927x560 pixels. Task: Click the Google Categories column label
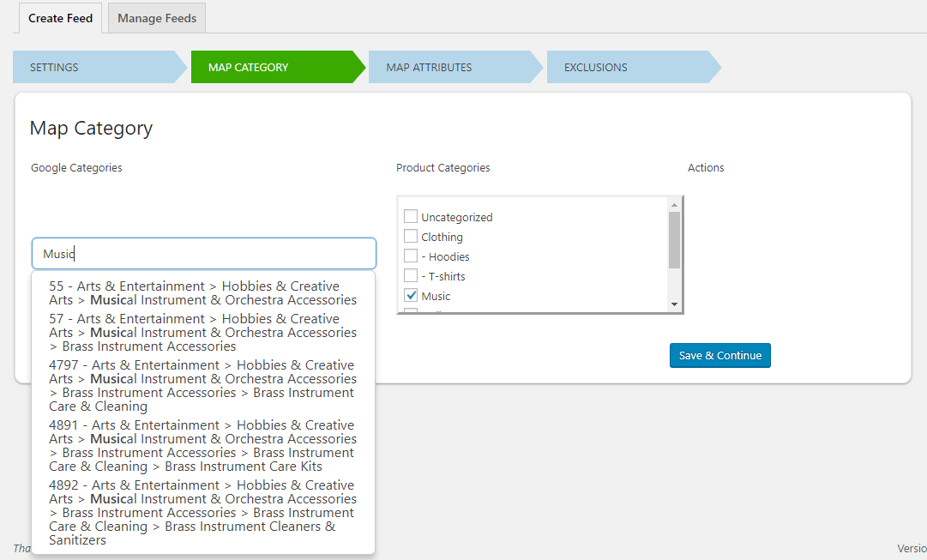[x=76, y=168]
